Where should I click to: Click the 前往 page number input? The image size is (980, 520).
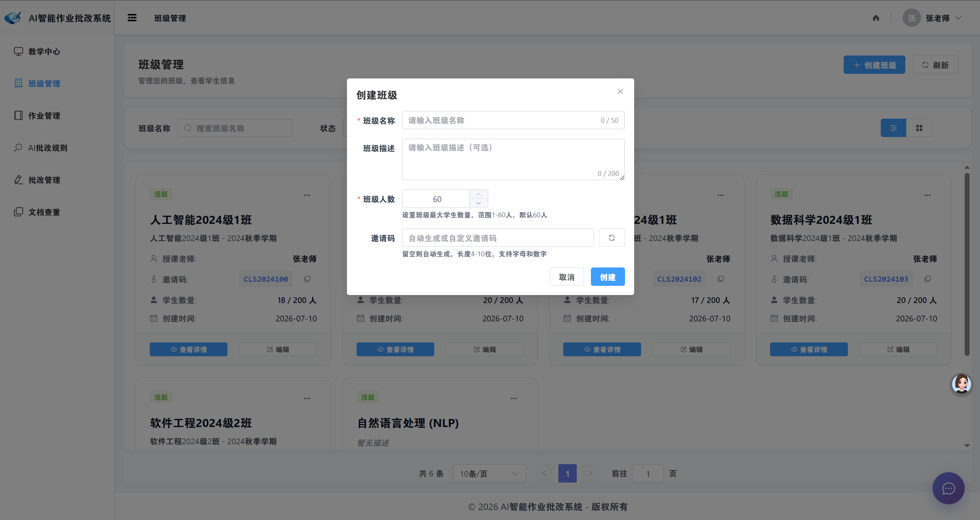[x=648, y=474]
